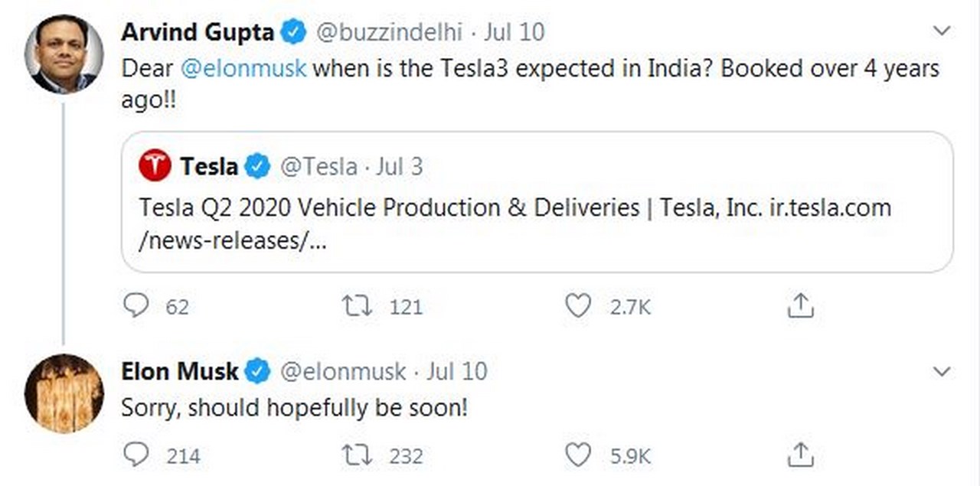Share Elon Musk's reply tweet

point(799,455)
